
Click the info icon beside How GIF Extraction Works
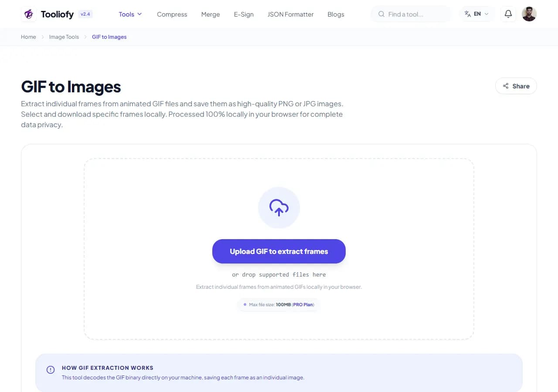[51, 370]
